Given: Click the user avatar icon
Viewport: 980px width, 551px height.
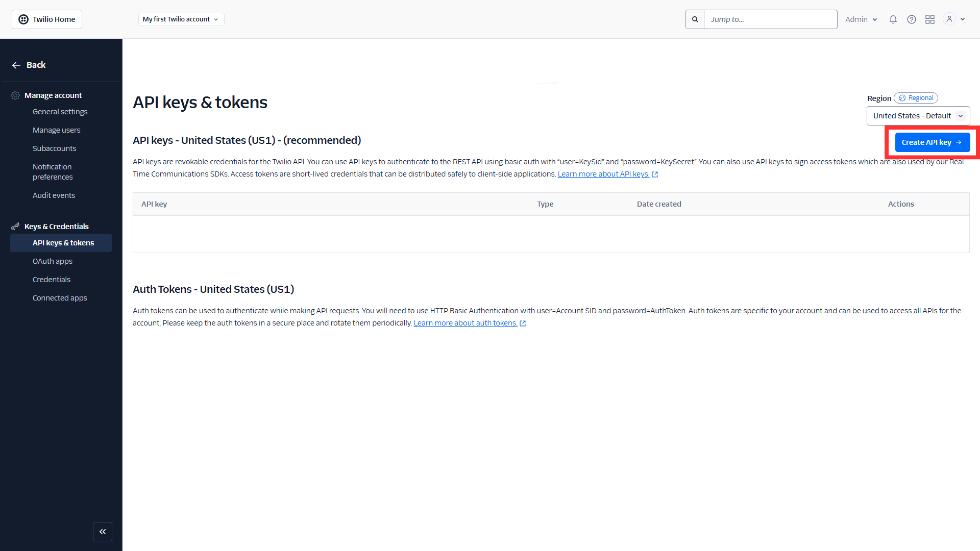Looking at the screenshot, I should click(x=949, y=19).
